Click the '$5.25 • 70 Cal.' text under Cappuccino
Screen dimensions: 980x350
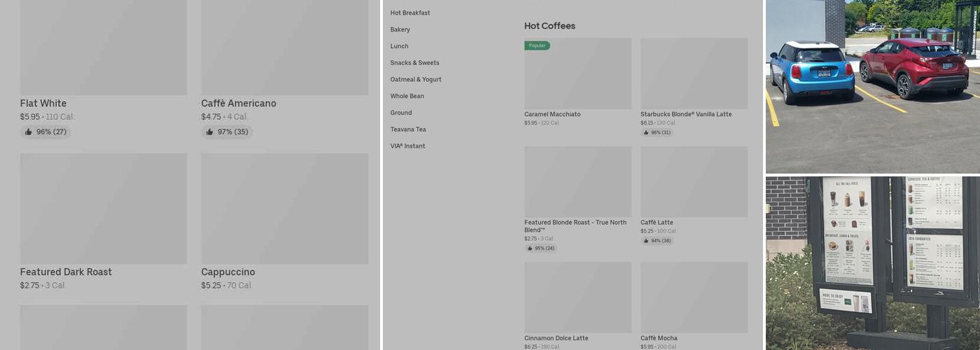click(227, 286)
